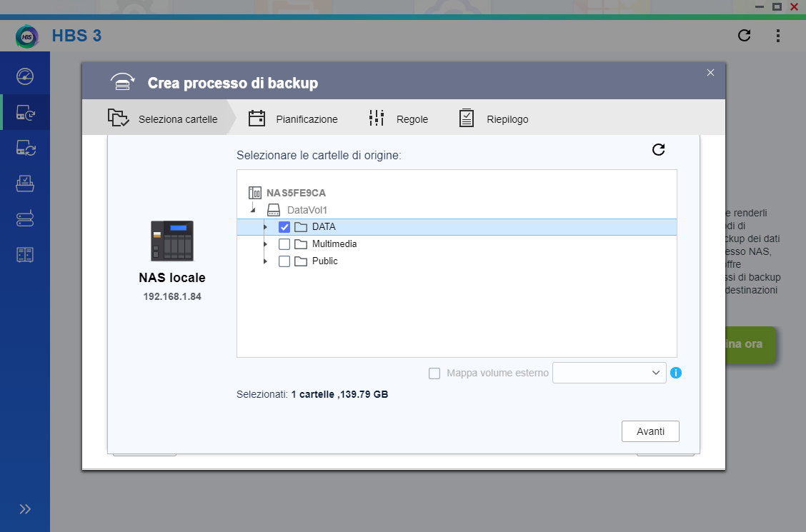This screenshot has width=806, height=532.
Task: Select the NAS5FE9CA server icon
Action: (255, 193)
